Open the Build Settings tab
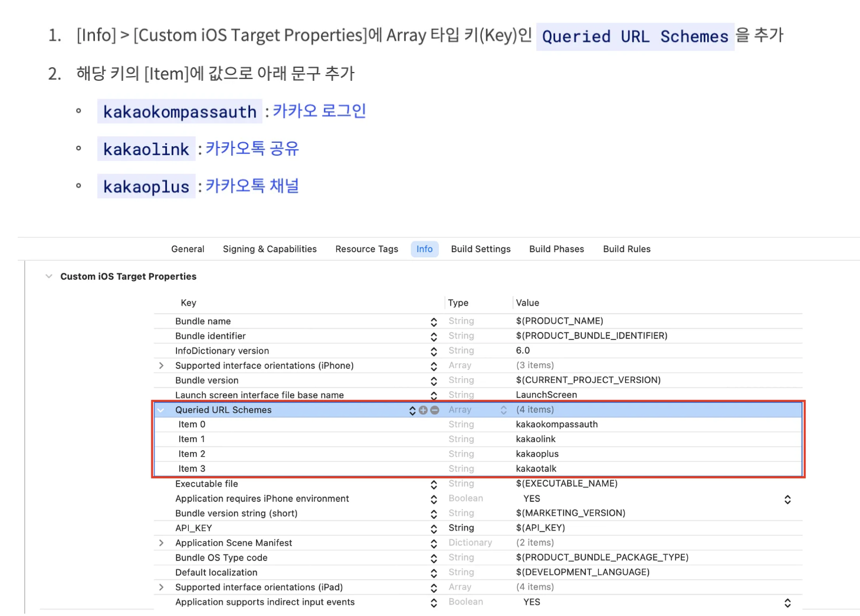The height and width of the screenshot is (616, 860). pyautogui.click(x=481, y=249)
